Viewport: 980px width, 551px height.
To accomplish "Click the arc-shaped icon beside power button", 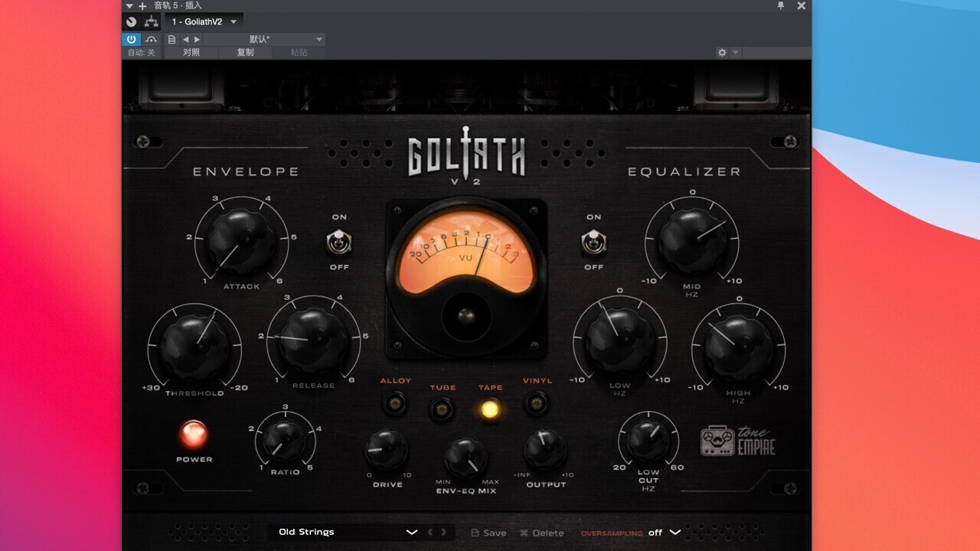I will coord(151,39).
